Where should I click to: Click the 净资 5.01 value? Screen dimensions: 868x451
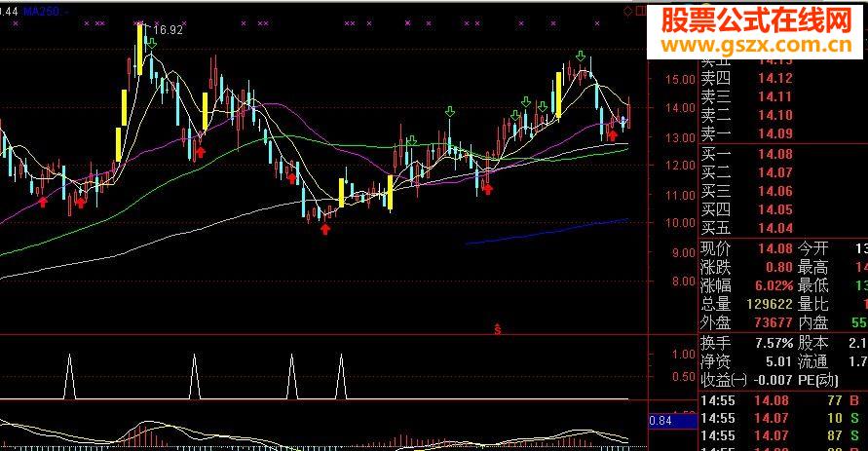(x=779, y=362)
